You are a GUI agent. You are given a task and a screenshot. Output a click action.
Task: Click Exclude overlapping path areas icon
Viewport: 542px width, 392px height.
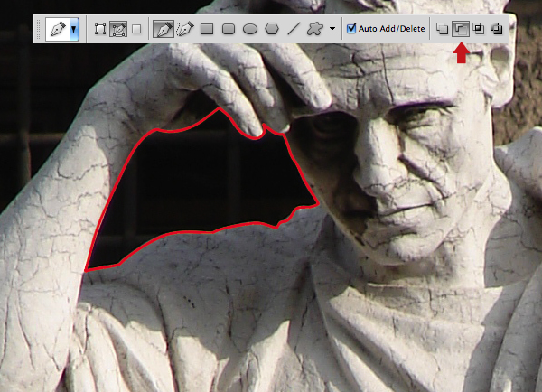tap(497, 29)
